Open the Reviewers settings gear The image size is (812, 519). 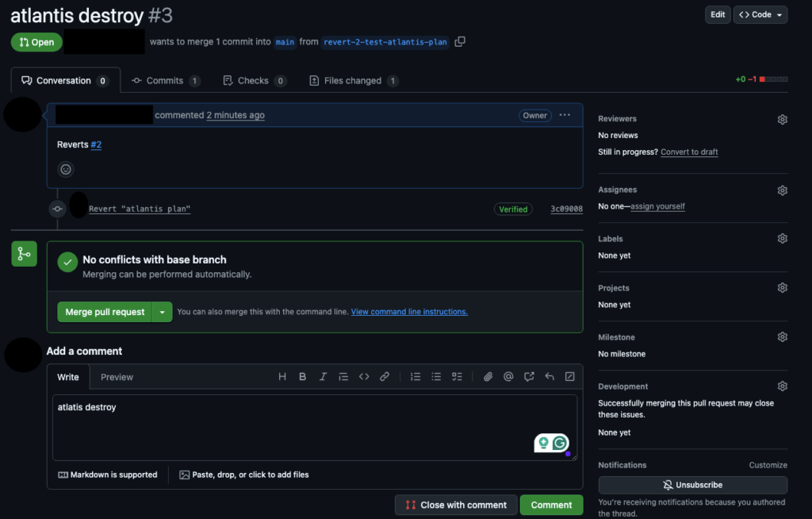[x=782, y=119]
